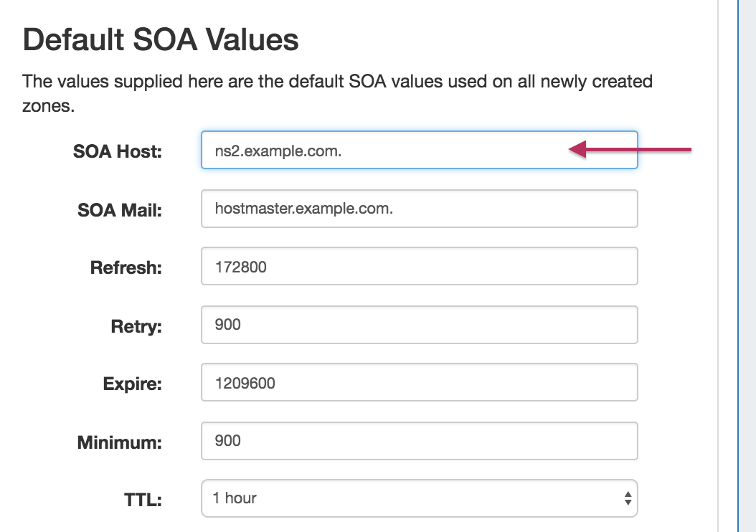This screenshot has width=756, height=532.
Task: Click the Minimum field showing 900
Action: (420, 441)
